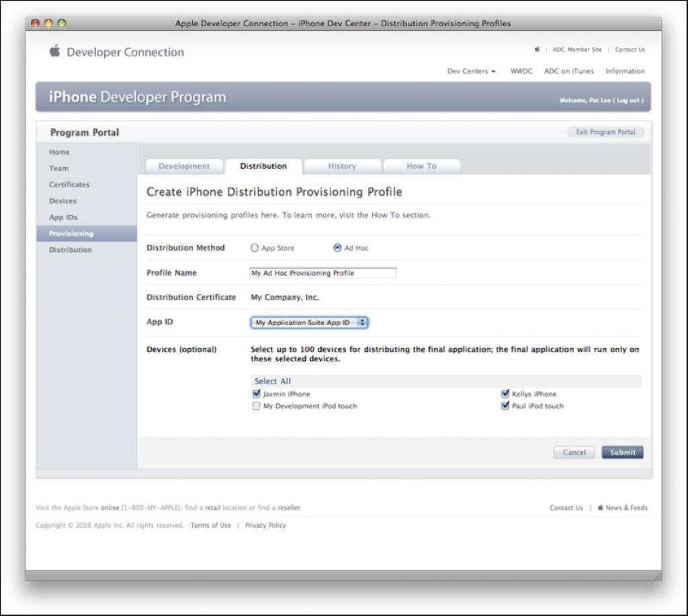Click the Apple icon next to News & Feeds
The height and width of the screenshot is (616, 688).
(600, 507)
